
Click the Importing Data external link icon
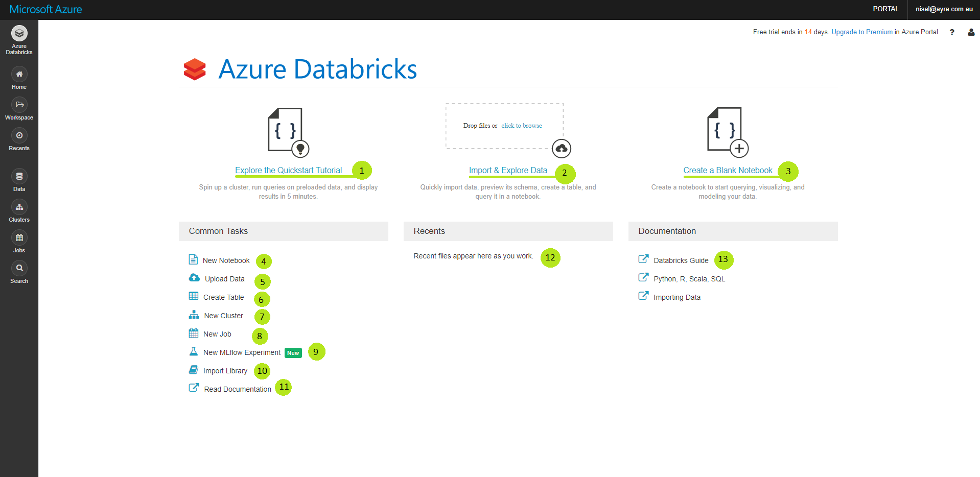[643, 296]
